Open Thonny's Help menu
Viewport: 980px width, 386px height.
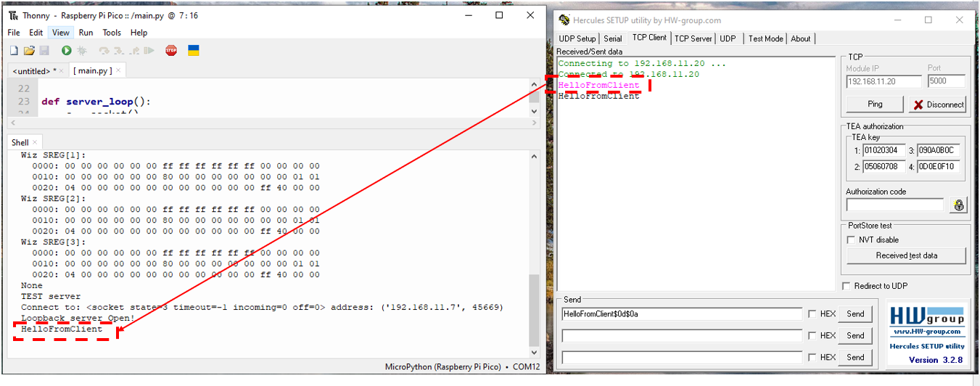(x=139, y=33)
